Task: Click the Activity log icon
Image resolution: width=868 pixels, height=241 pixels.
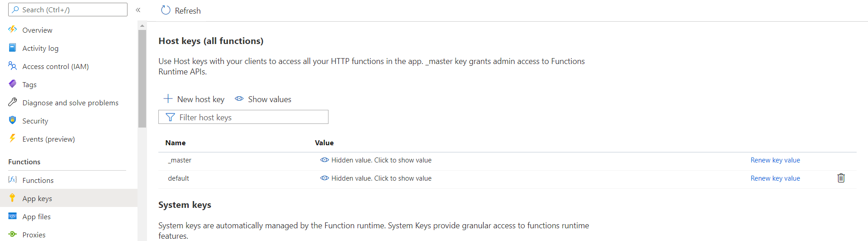Action: click(12, 48)
